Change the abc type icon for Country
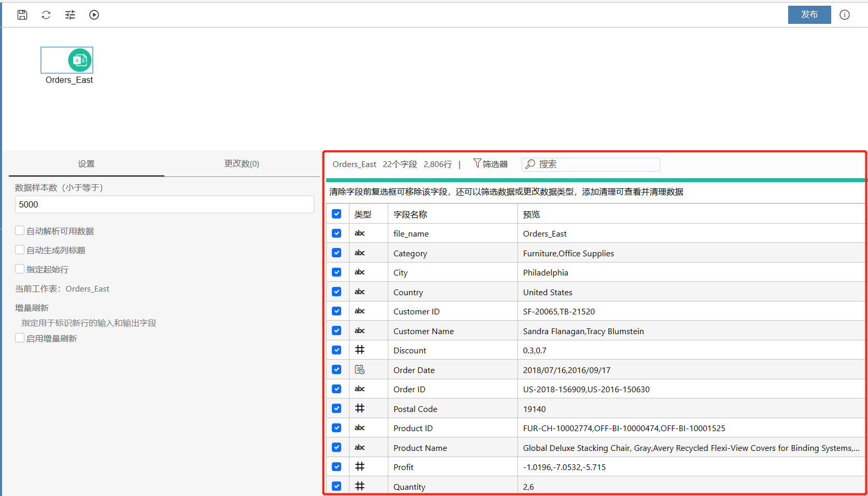The width and height of the screenshot is (868, 496). 360,292
